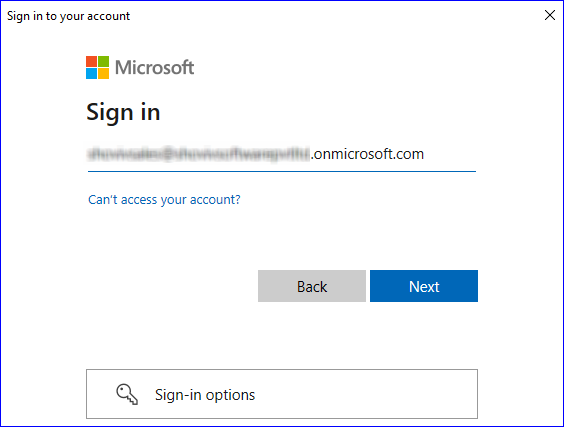Click the red square of the Microsoft logo

[x=91, y=61]
